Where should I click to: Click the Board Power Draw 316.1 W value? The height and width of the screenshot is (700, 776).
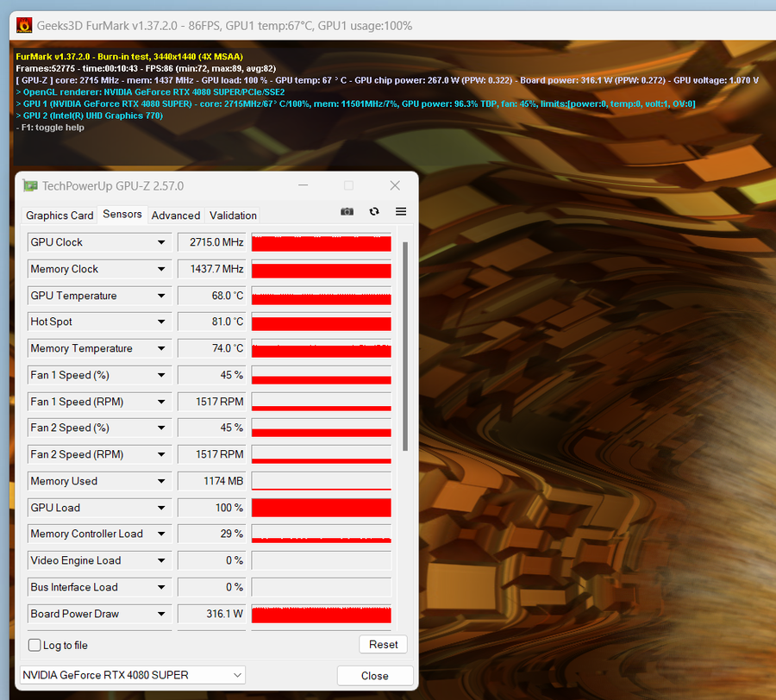pyautogui.click(x=212, y=614)
